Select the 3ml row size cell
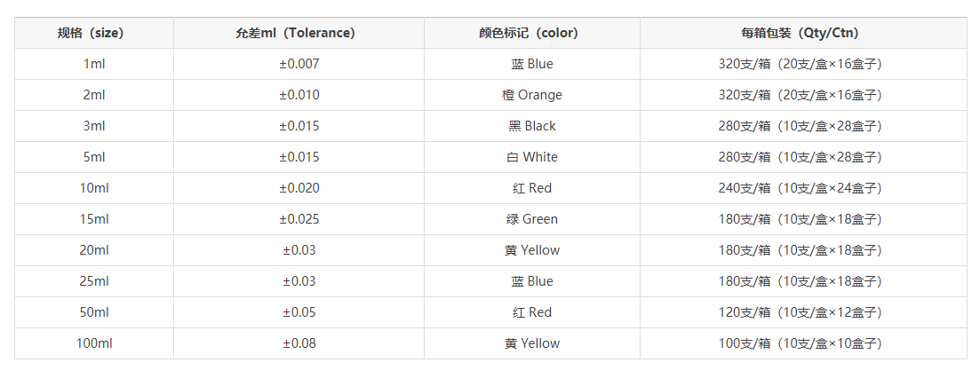The image size is (980, 378). (94, 126)
